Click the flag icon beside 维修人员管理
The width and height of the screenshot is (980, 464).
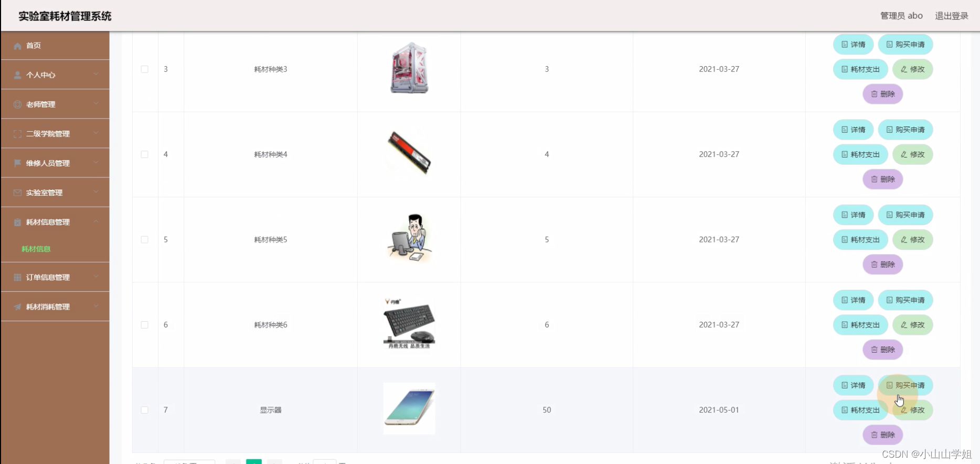pyautogui.click(x=17, y=163)
